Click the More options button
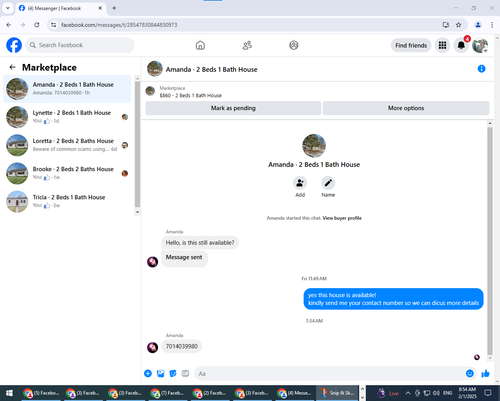Screen dimensions: 500x401 406,108
